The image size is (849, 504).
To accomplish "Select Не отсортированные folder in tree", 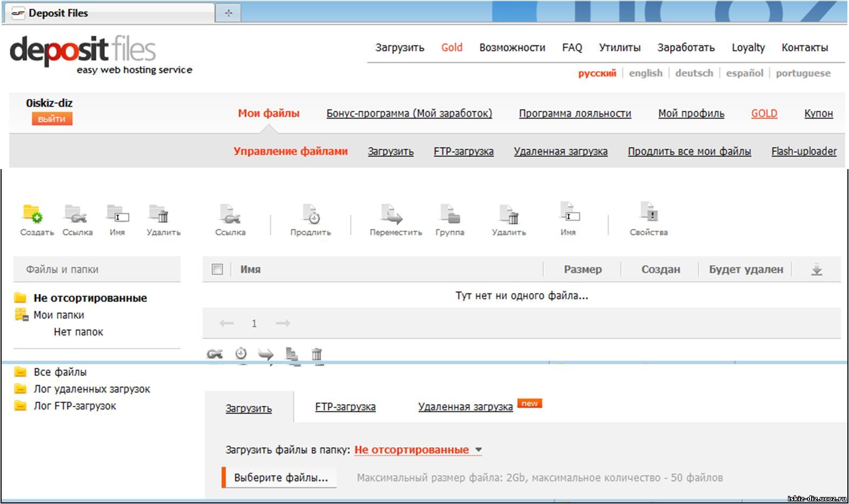I will pyautogui.click(x=90, y=298).
